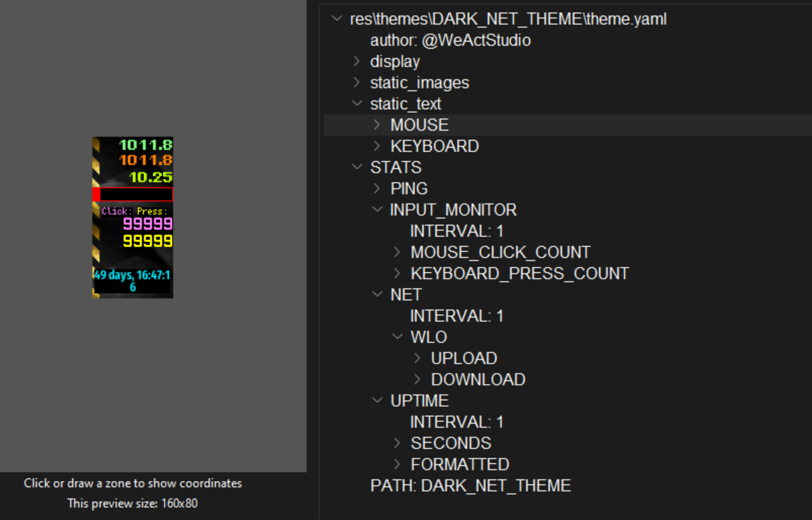Expand the MOUSE entry arrow

click(377, 125)
